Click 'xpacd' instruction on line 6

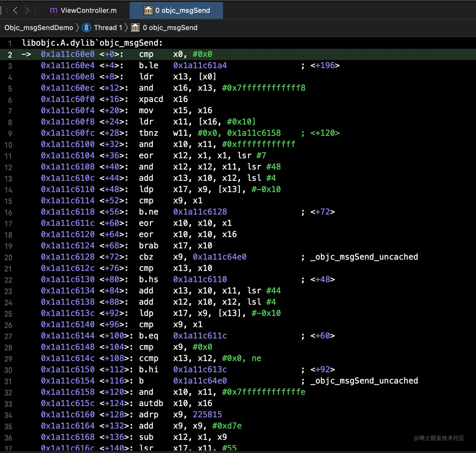[x=151, y=99]
